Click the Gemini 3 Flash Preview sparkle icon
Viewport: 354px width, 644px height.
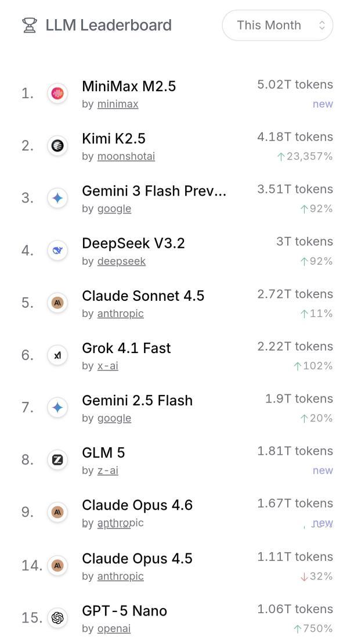point(57,198)
